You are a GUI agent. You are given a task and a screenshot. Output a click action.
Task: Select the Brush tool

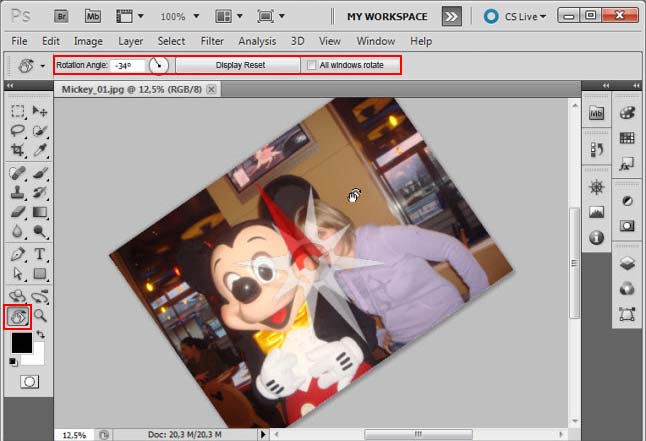[40, 173]
